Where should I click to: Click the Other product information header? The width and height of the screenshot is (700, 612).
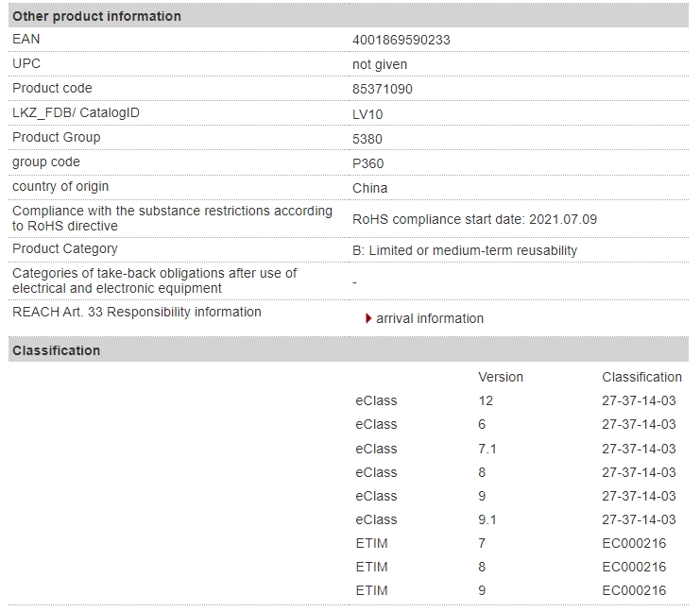coord(96,16)
